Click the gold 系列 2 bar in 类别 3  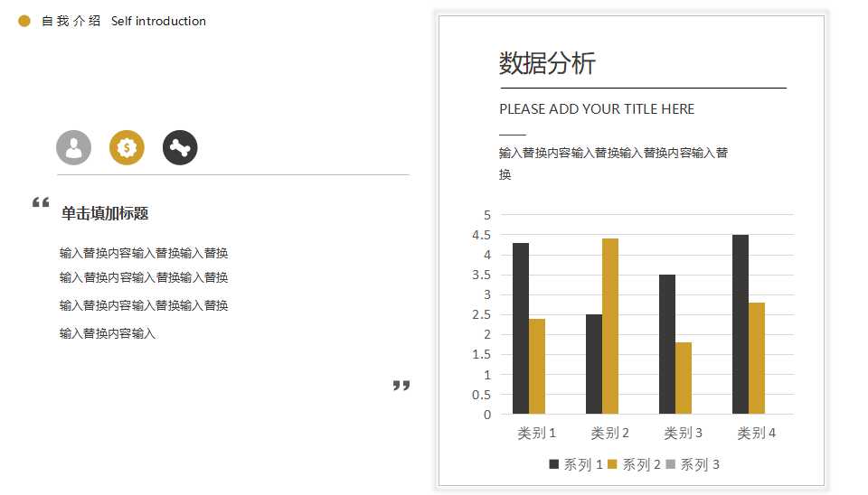(x=684, y=378)
